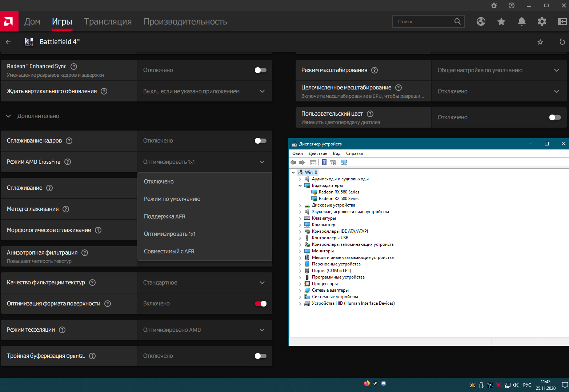Image resolution: width=569 pixels, height=392 pixels.
Task: Add Battlefield 4 profile to favorites star
Action: pyautogui.click(x=540, y=42)
